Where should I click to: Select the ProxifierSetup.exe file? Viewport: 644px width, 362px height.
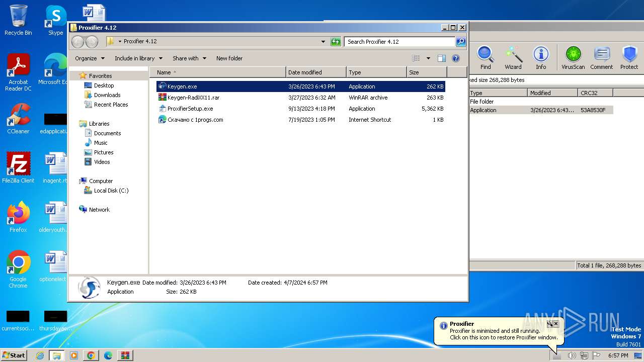pyautogui.click(x=300, y=109)
